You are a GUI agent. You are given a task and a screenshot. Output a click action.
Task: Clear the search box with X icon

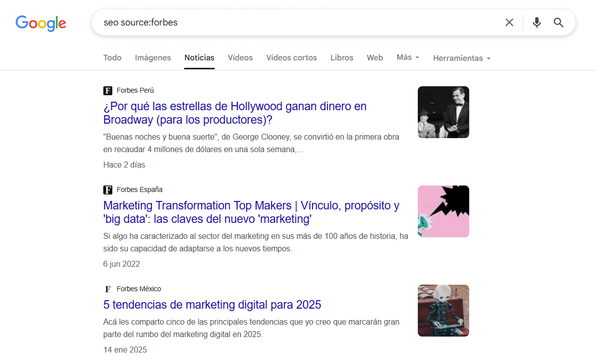tap(509, 22)
